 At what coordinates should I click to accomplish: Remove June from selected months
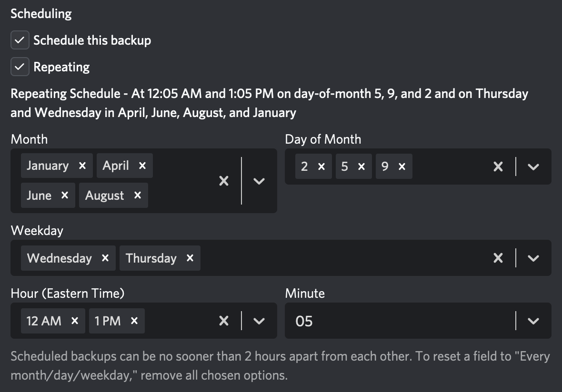pos(64,196)
